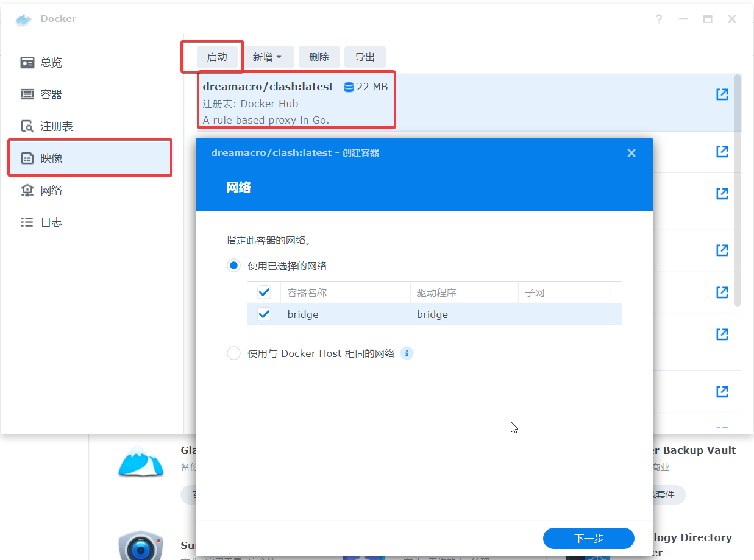
Task: Click the 导出 export button
Action: 365,57
